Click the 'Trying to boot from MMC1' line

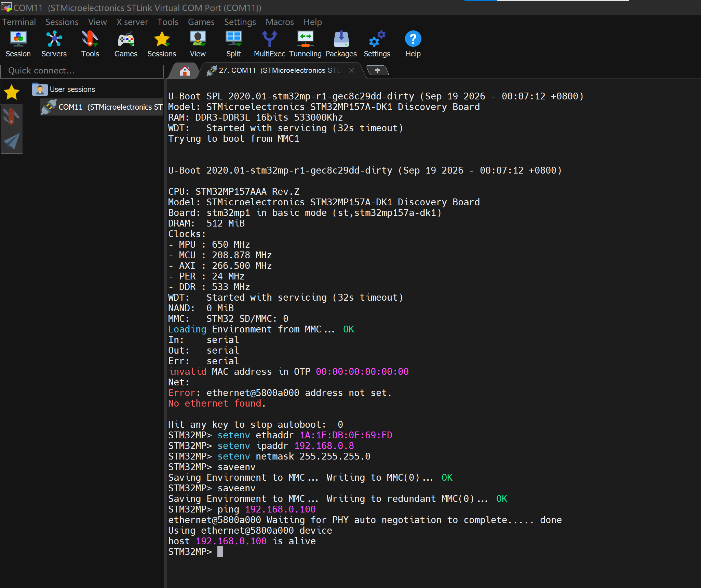pyautogui.click(x=234, y=139)
